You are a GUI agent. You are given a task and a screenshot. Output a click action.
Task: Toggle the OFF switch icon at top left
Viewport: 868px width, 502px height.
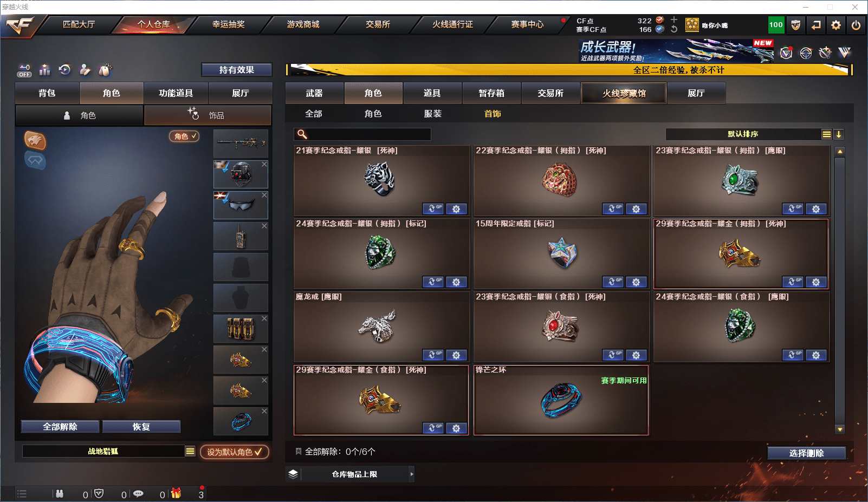24,70
